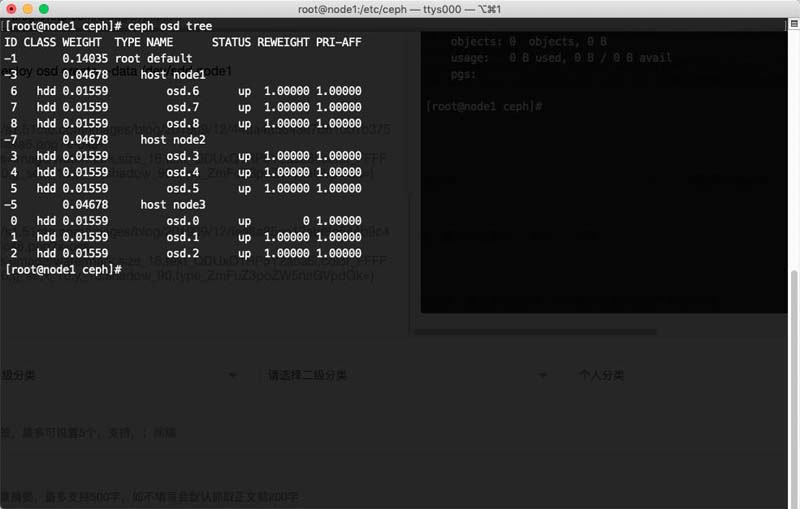Click the window title 'root@node1:/etc/ceph'
This screenshot has height=509, width=800.
(352, 9)
